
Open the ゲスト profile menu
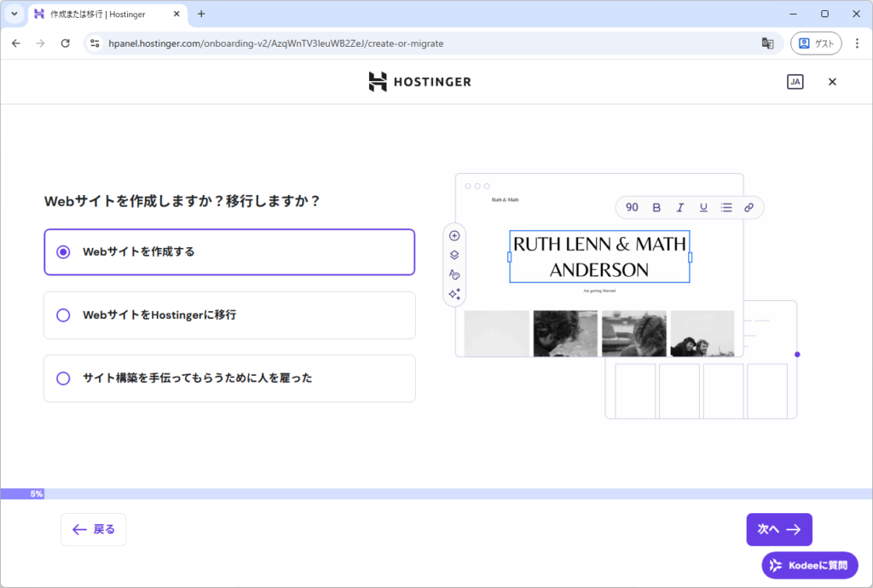815,43
